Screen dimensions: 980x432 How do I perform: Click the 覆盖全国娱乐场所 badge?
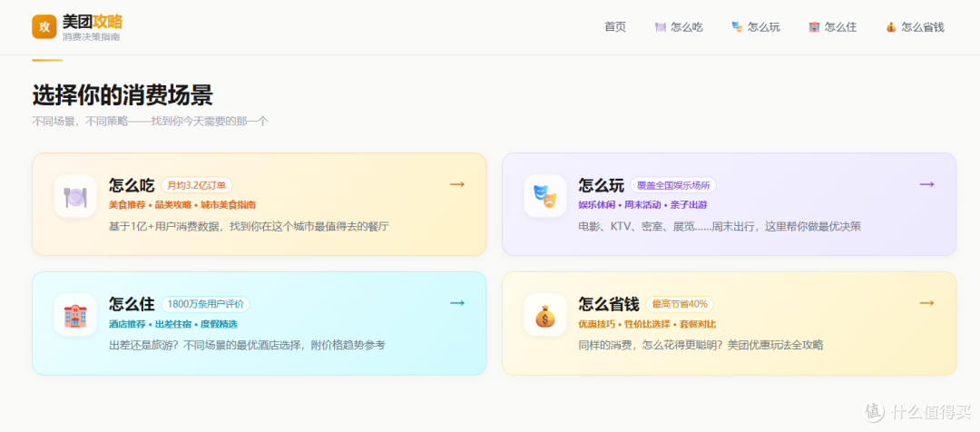[x=673, y=185]
